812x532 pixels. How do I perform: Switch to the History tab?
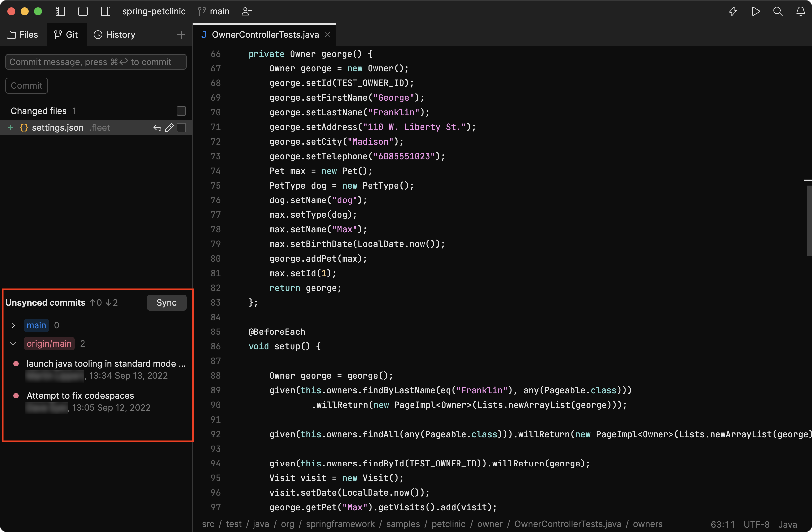(x=114, y=35)
